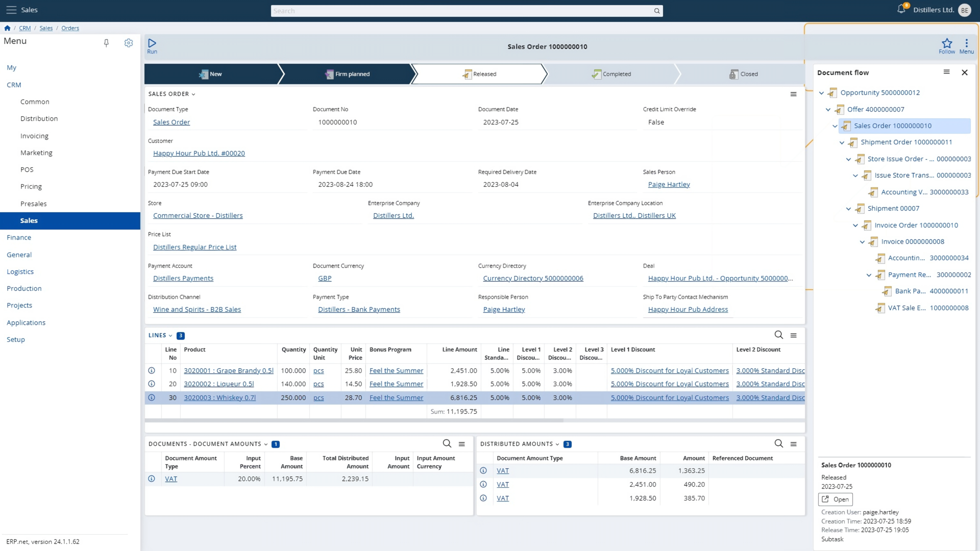
Task: Click the BE user avatar
Action: click(x=964, y=10)
